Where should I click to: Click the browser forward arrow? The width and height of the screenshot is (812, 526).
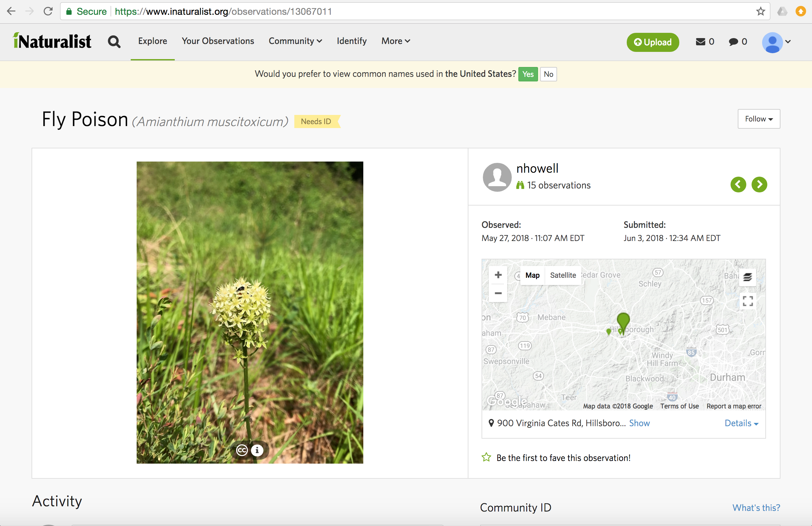coord(30,11)
